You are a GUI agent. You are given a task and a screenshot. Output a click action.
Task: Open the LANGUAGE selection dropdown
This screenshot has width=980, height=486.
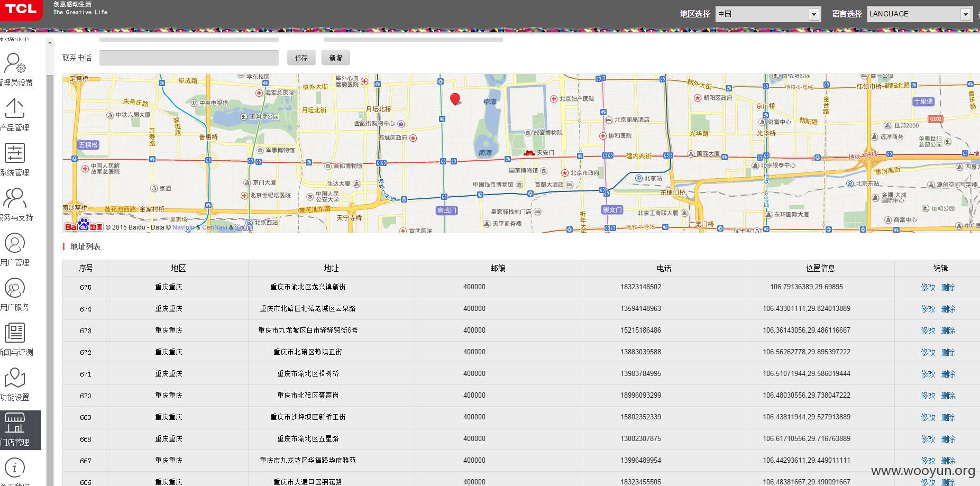(920, 14)
